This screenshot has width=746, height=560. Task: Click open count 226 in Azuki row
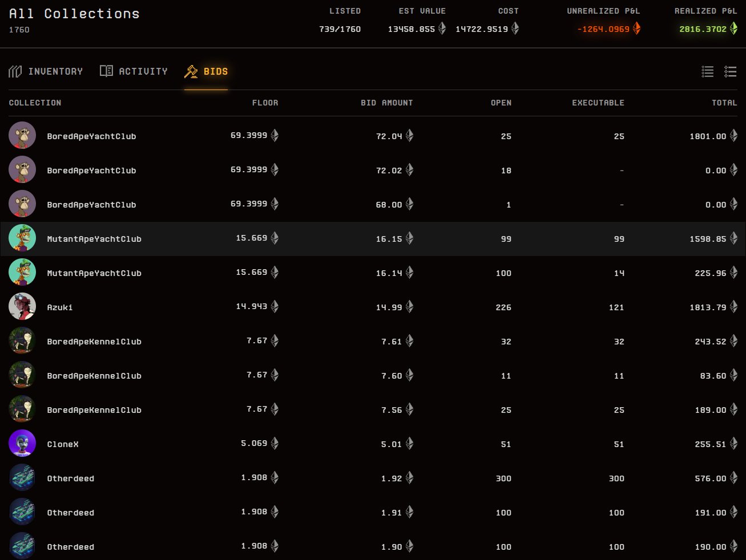503,307
